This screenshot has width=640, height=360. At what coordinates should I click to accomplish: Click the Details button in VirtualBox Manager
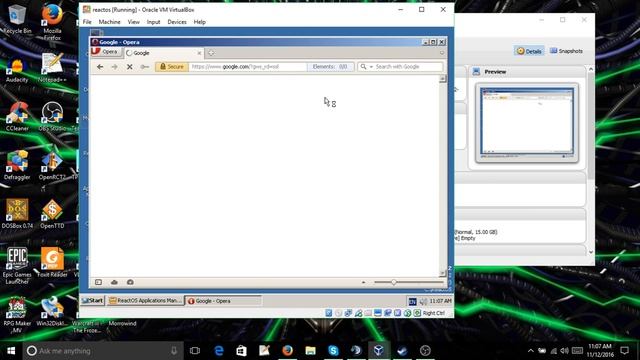pyautogui.click(x=529, y=51)
